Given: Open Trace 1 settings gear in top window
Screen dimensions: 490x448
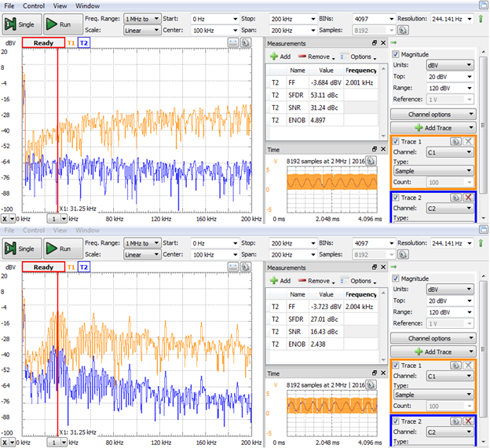Looking at the screenshot, I should click(x=455, y=141).
